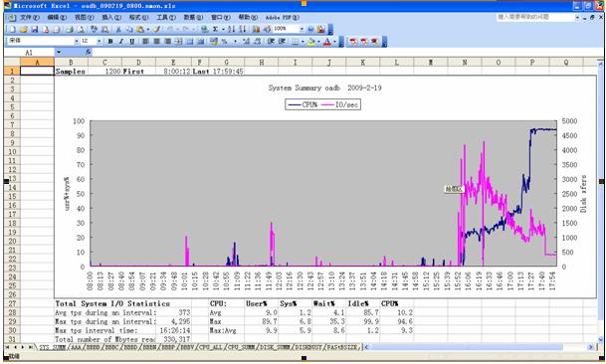This screenshot has height=364, width=606.
Task: Click the AutoSum sigma icon
Action: point(215,30)
